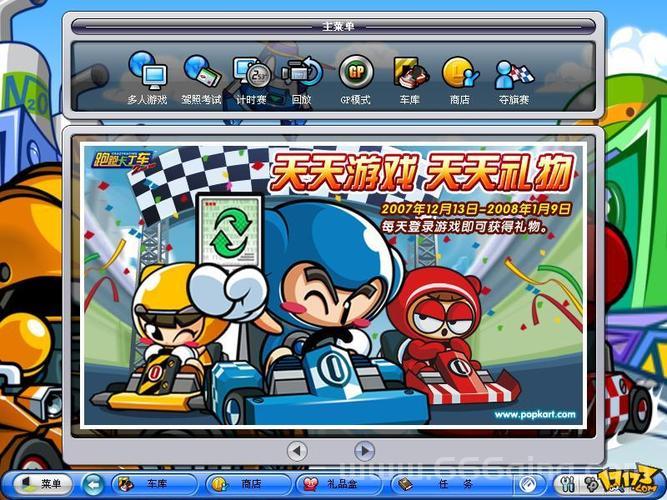Open the 菜单 button in the bottom bar

tap(43, 484)
